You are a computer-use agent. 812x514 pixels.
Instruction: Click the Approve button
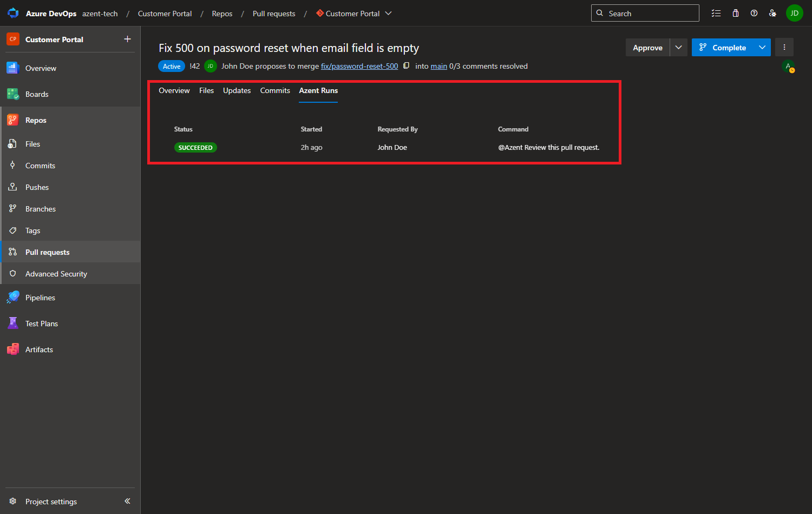coord(647,47)
